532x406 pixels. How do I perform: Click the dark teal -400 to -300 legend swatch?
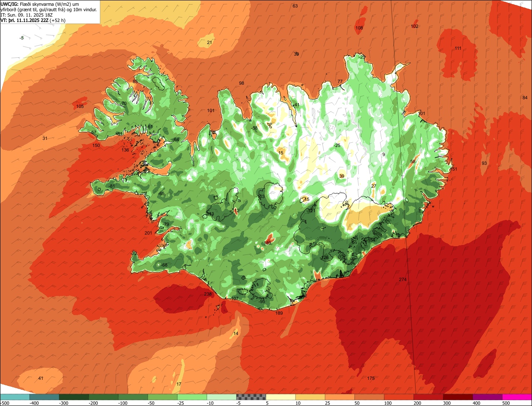tap(44, 396)
